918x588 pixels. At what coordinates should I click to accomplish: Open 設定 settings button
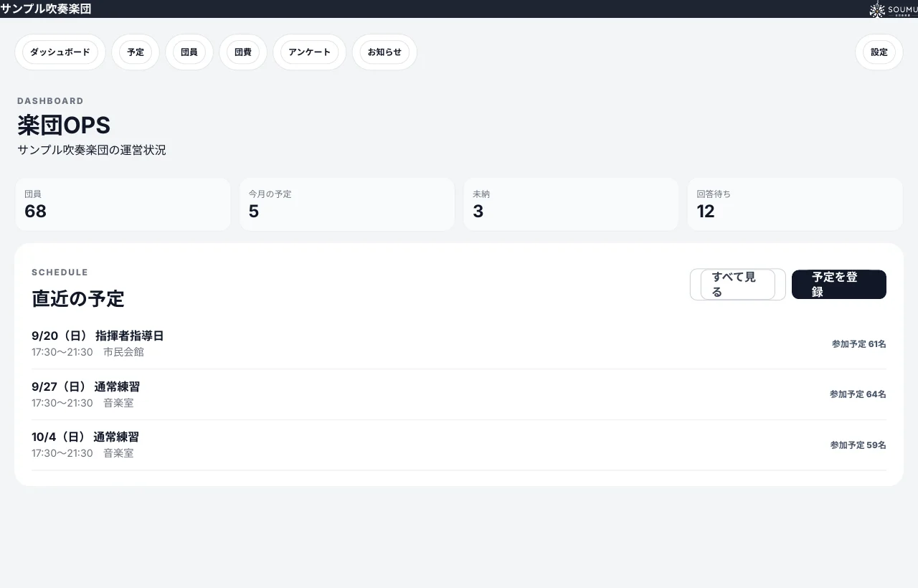tap(879, 52)
